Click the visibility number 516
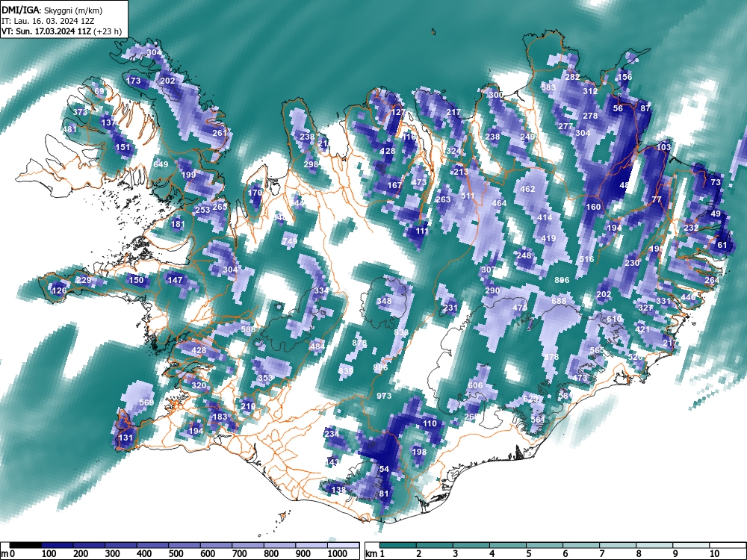Screen dimensions: 747x560 [587, 259]
